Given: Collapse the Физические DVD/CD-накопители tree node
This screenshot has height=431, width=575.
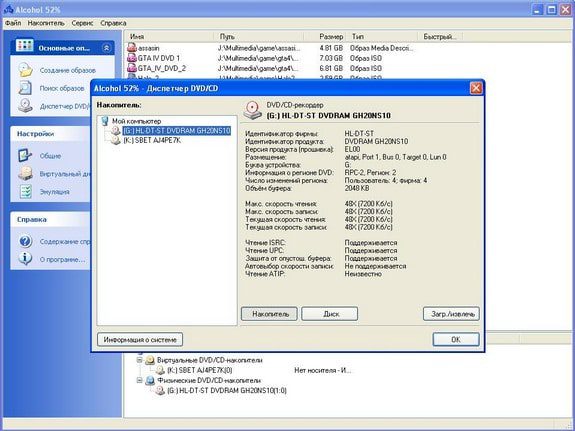Looking at the screenshot, I should point(139,381).
